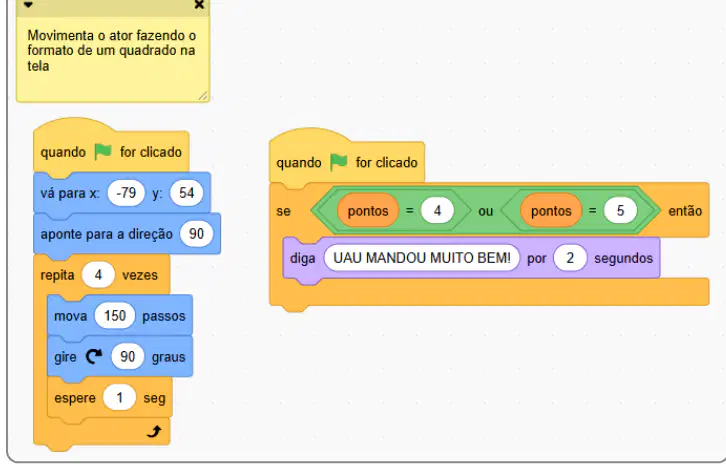This screenshot has width=726, height=464.
Task: Select the x value -79 field
Action: pyautogui.click(x=126, y=193)
